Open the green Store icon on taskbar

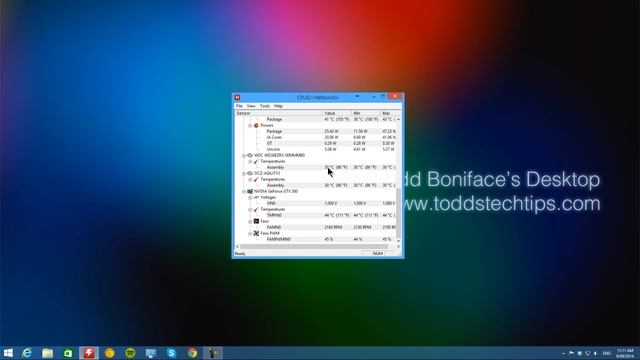click(68, 353)
